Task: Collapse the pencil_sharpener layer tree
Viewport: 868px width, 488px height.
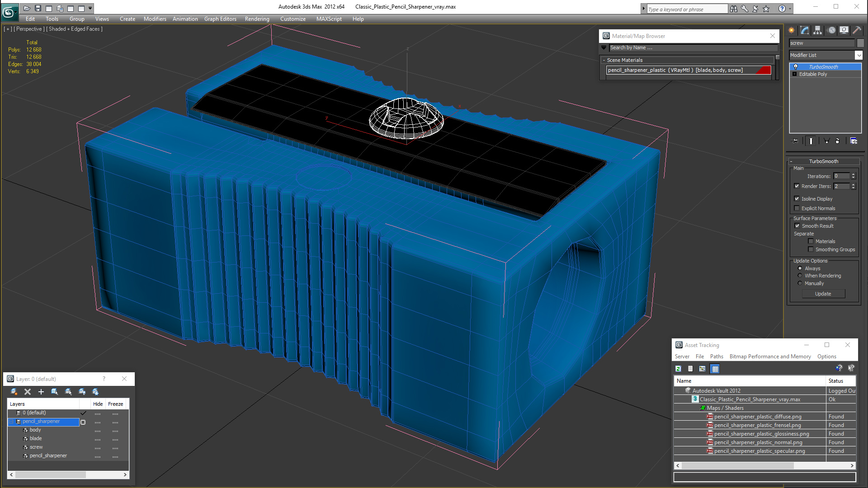Action: 11,422
